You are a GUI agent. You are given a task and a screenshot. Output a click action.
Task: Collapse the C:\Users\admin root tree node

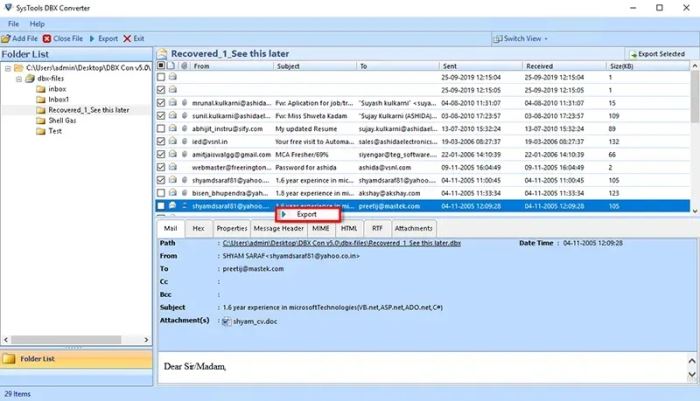(8, 68)
